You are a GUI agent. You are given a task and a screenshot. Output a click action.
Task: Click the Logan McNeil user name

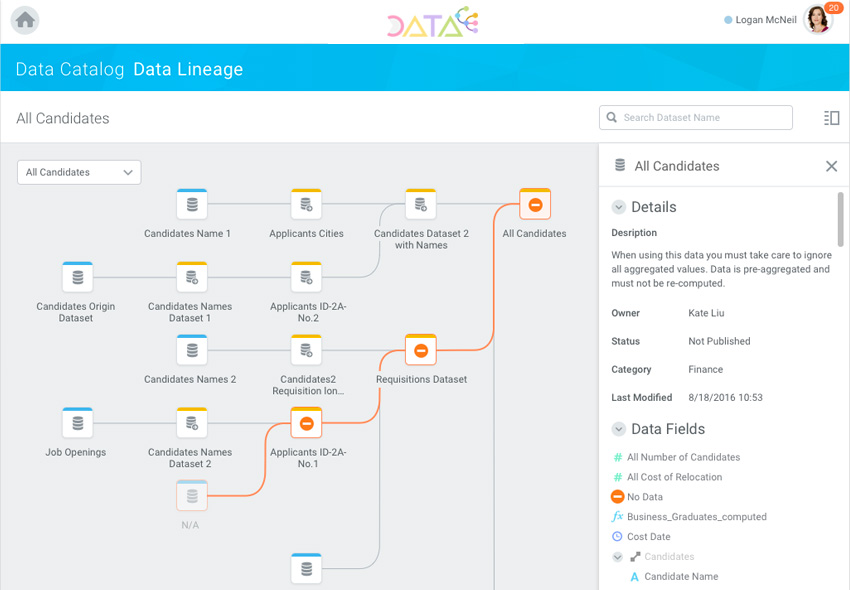click(x=765, y=20)
